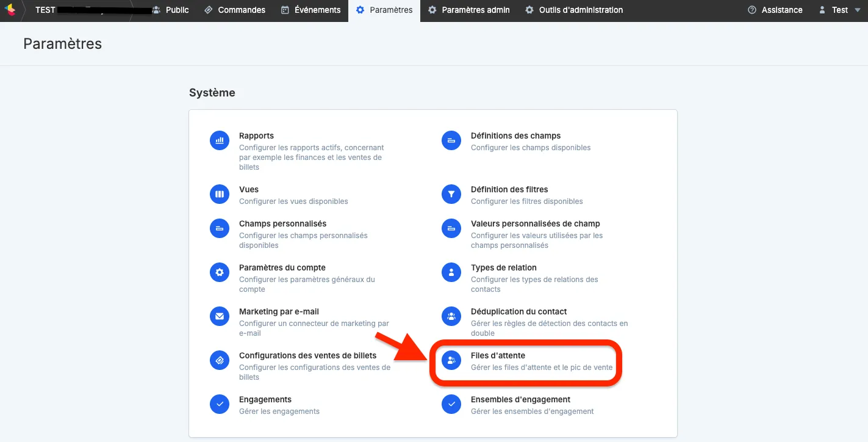Click the Définition des filtres funnel icon
868x442 pixels.
451,194
